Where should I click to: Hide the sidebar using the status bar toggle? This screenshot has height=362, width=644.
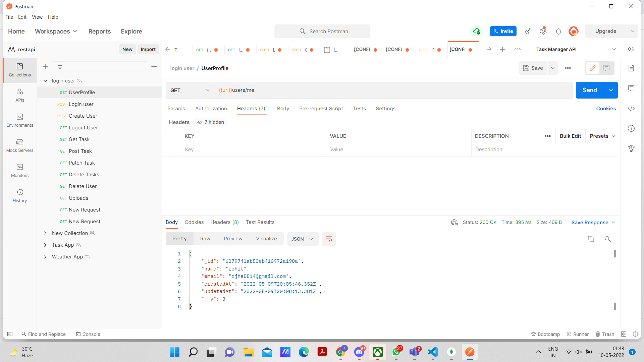click(x=10, y=334)
